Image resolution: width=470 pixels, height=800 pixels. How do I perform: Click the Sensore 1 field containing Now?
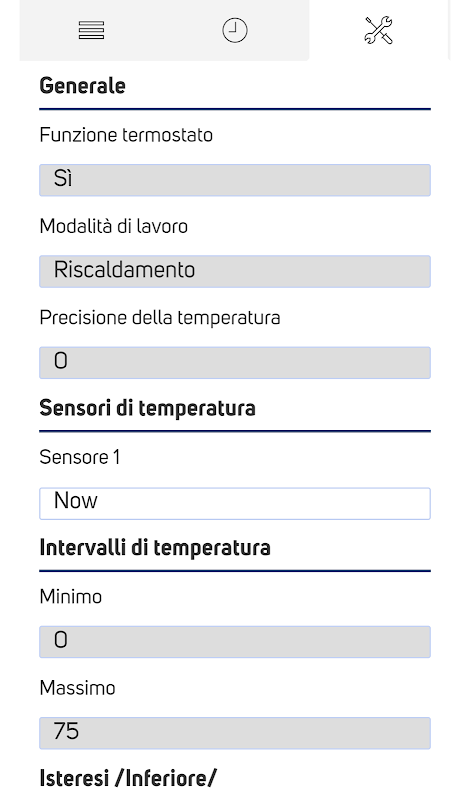pyautogui.click(x=235, y=504)
